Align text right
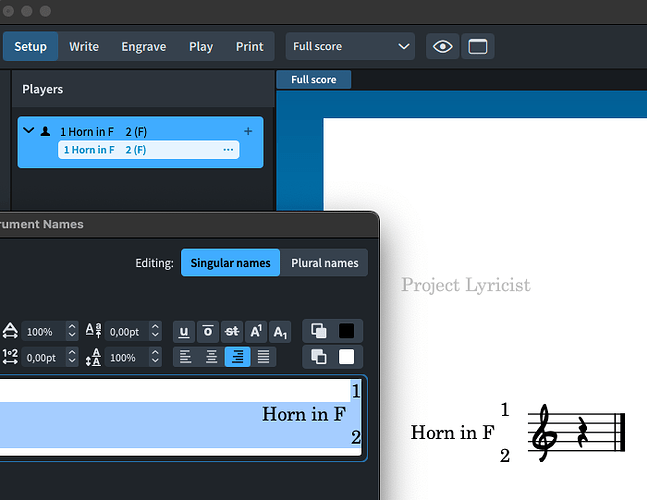This screenshot has height=500, width=647. tap(237, 357)
